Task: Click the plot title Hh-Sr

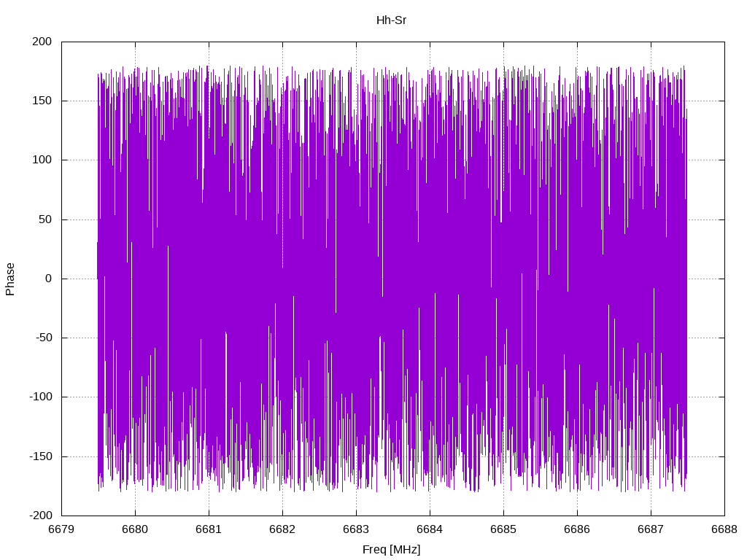Action: click(391, 20)
